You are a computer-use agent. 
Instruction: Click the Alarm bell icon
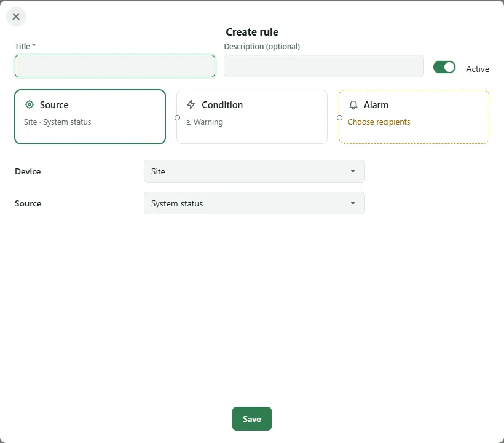[x=353, y=105]
